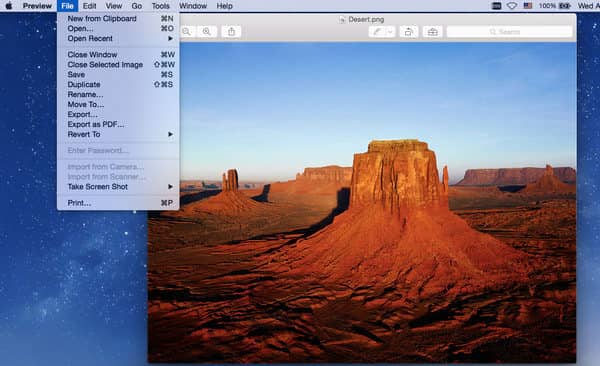600x366 pixels.
Task: Close the open File menu
Action: coord(67,6)
